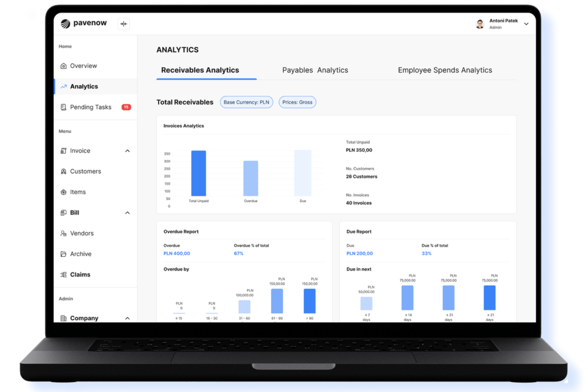
Task: Click the pavenow logo icon
Action: pyautogui.click(x=65, y=24)
